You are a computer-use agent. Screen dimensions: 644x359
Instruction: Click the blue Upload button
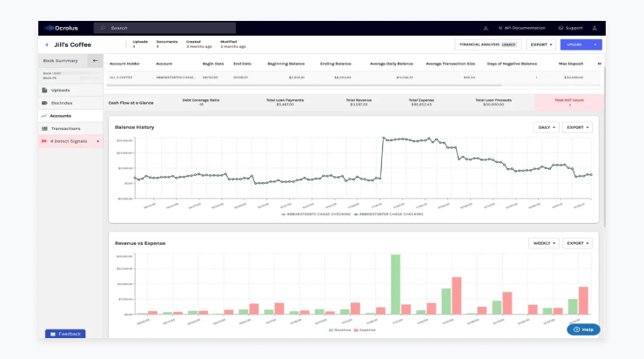(x=574, y=44)
